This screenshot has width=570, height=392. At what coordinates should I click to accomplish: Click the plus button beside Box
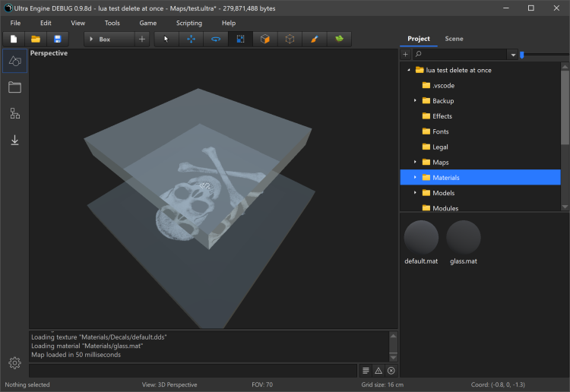tap(142, 39)
